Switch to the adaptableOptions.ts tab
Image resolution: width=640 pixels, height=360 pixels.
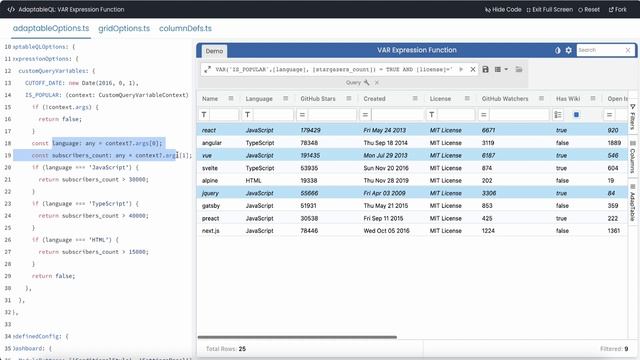(x=51, y=28)
